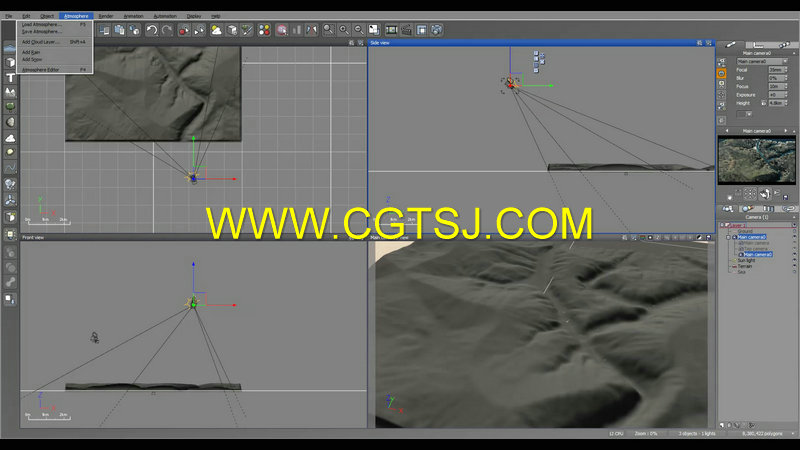This screenshot has width=800, height=450.
Task: Add a MetaCloud from the left toolbar
Action: (10, 138)
